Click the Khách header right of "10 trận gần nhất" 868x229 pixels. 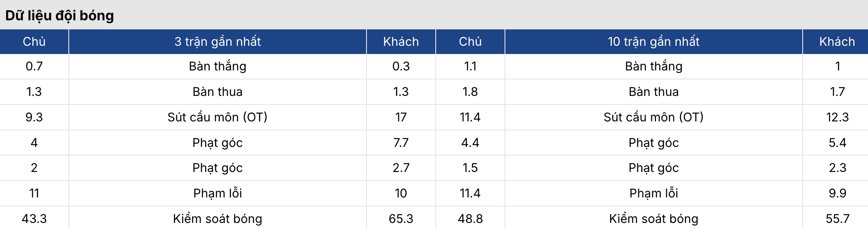837,41
